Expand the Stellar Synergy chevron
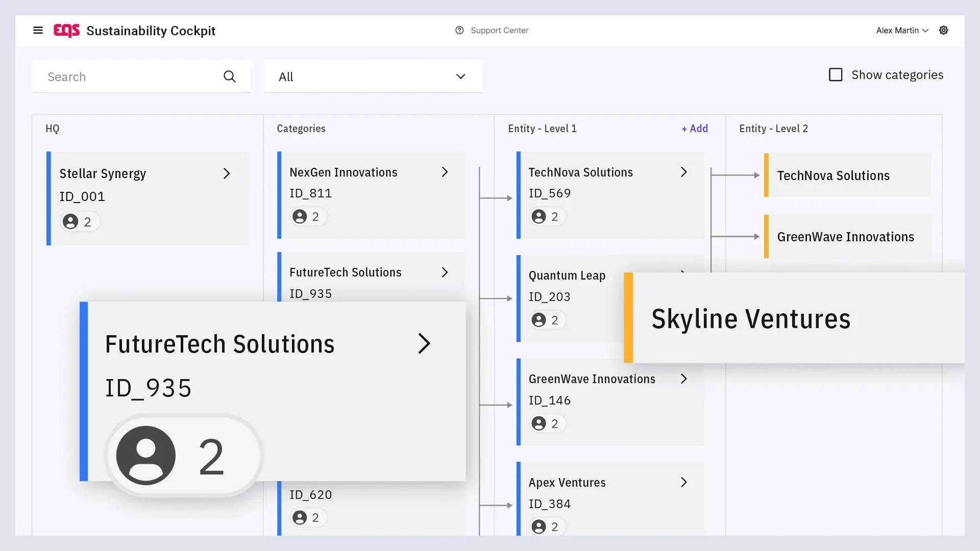Image resolution: width=980 pixels, height=551 pixels. [227, 173]
